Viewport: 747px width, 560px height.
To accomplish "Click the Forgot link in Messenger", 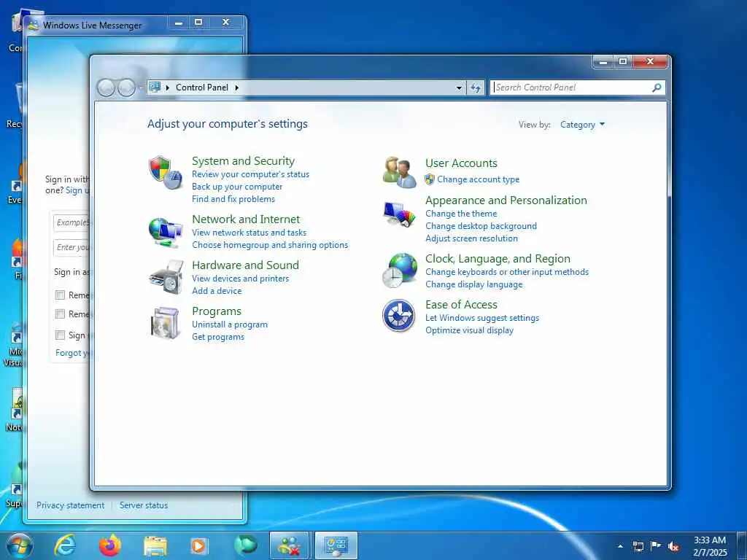I will (x=73, y=354).
